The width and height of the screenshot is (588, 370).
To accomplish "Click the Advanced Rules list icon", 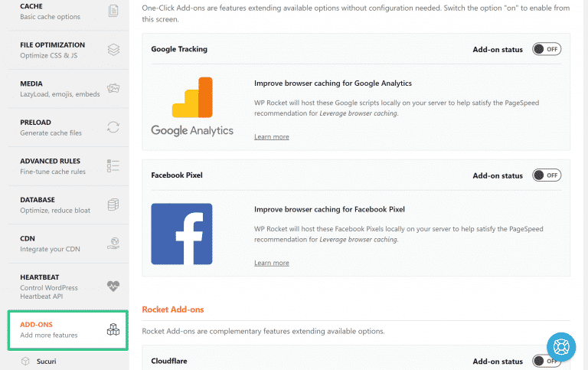I will pyautogui.click(x=113, y=166).
